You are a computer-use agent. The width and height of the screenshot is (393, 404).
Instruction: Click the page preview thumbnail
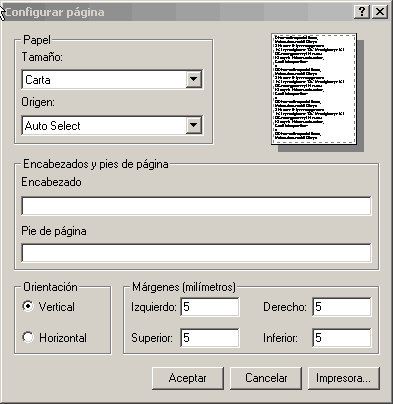tap(314, 89)
